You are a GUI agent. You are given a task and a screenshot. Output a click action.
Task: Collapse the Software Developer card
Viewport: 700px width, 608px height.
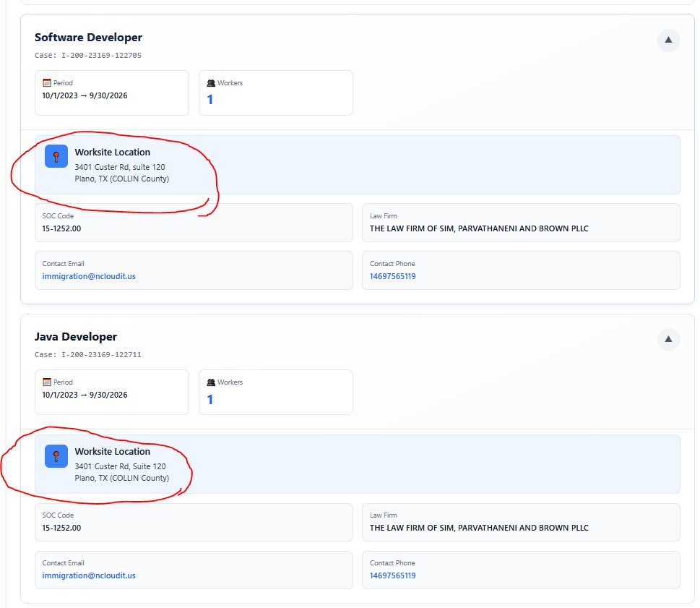point(668,40)
